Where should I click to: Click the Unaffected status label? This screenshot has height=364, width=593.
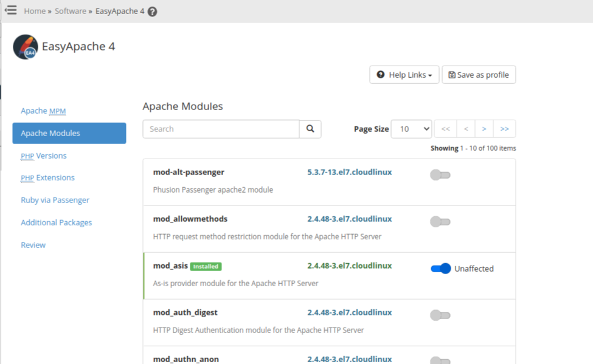pos(474,269)
